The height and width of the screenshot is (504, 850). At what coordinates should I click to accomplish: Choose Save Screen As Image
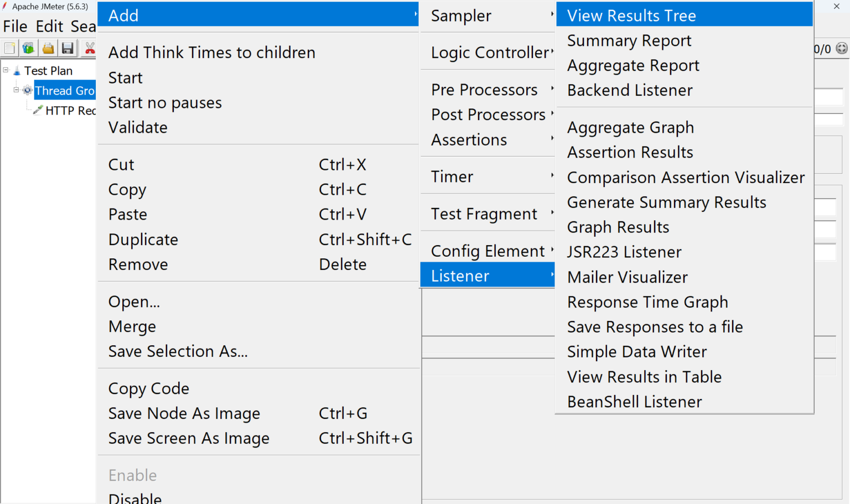tap(189, 438)
